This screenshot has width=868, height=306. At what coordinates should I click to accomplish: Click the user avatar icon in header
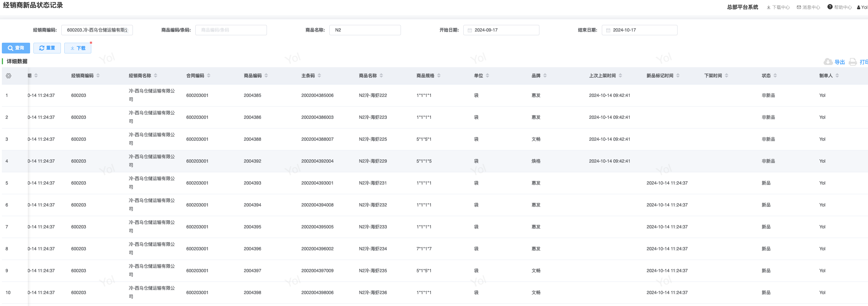coord(858,7)
